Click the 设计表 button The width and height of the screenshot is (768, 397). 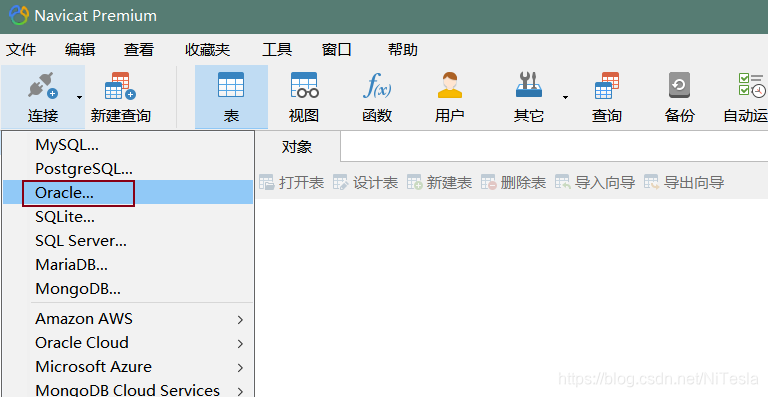[365, 183]
